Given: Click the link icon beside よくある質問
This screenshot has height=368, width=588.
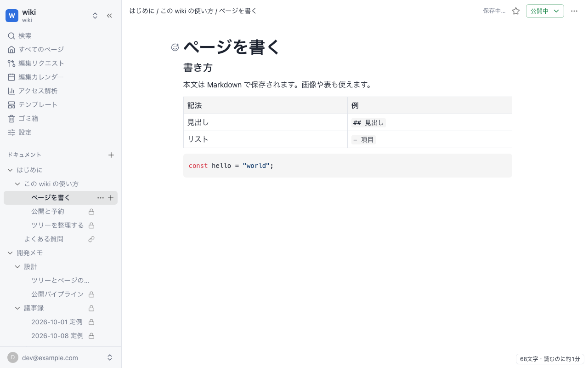Looking at the screenshot, I should tap(91, 239).
